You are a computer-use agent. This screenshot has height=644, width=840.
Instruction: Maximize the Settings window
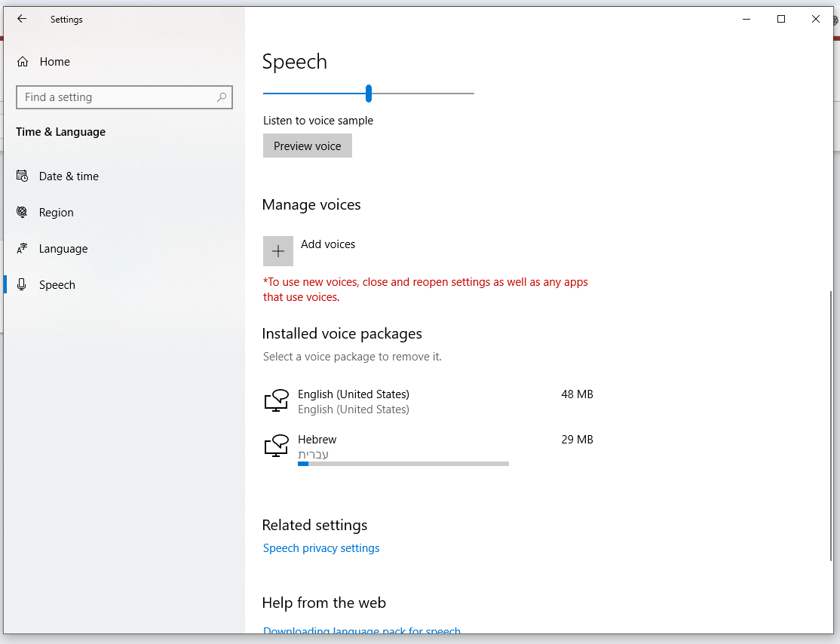pos(781,19)
